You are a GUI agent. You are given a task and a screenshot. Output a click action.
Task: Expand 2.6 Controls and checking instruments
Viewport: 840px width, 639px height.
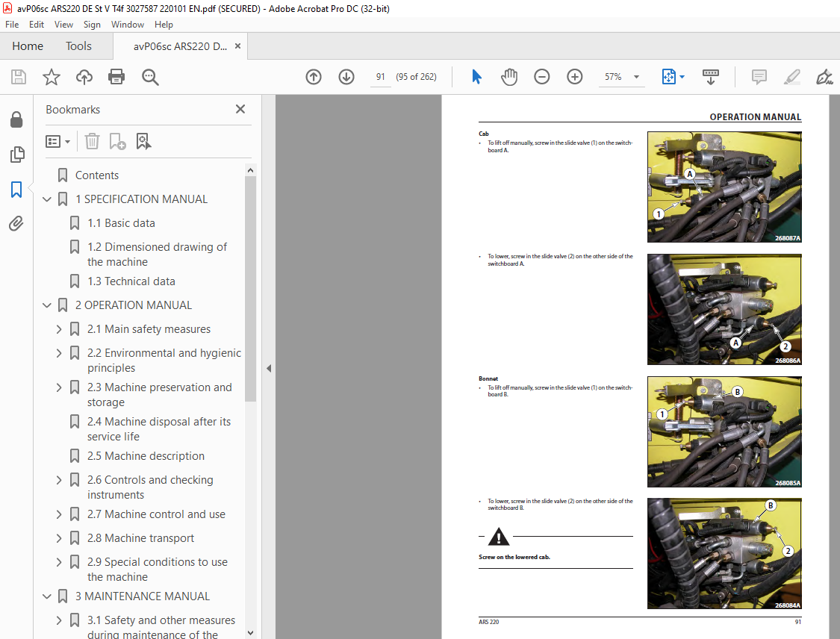(59, 480)
